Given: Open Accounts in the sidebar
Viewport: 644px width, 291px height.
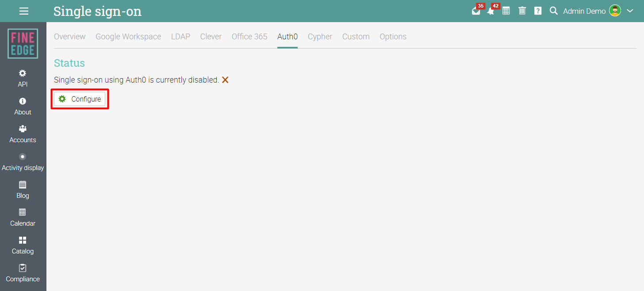Looking at the screenshot, I should pyautogui.click(x=23, y=134).
